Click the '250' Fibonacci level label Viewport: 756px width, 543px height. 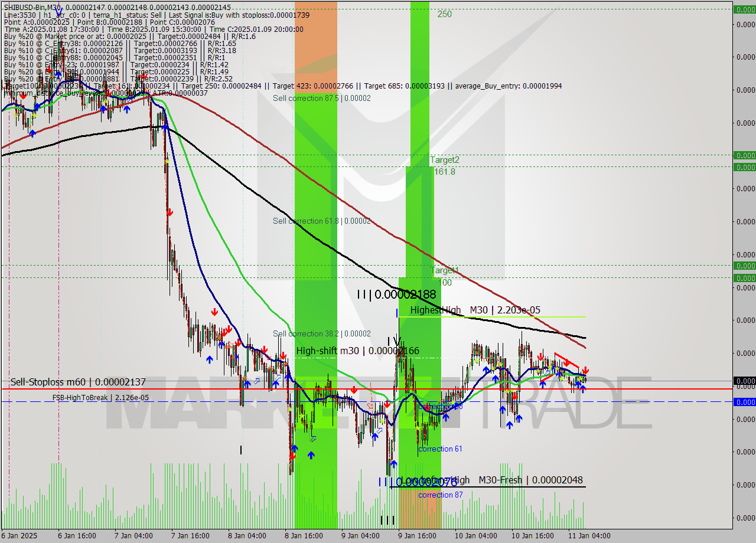445,14
